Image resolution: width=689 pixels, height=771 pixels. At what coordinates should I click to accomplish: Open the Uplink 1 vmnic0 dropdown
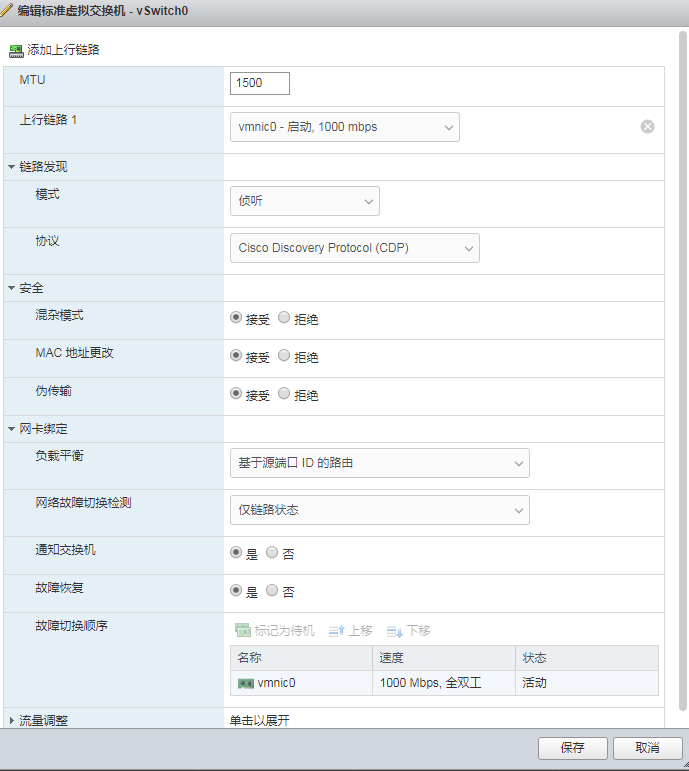tap(345, 127)
